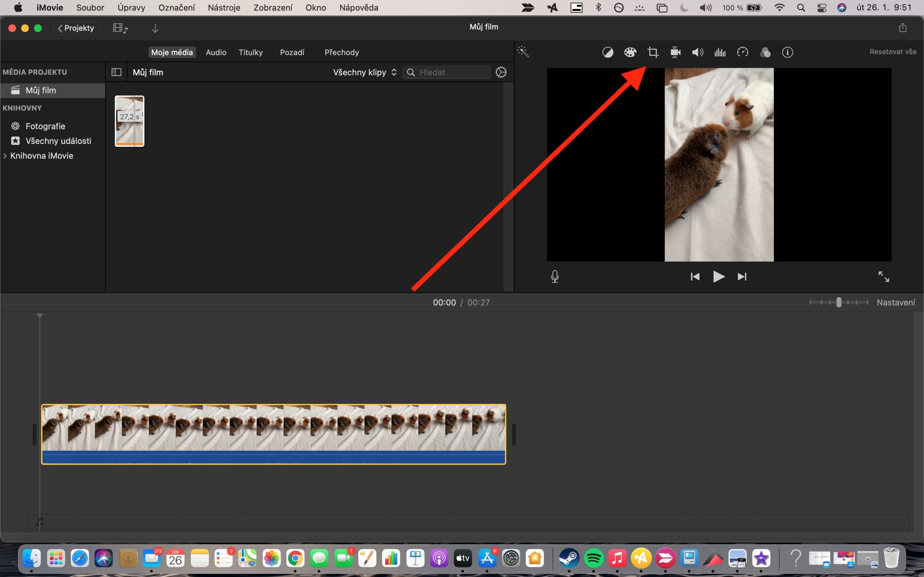924x577 pixels.
Task: Select the Crop tool above the viewer
Action: 653,52
